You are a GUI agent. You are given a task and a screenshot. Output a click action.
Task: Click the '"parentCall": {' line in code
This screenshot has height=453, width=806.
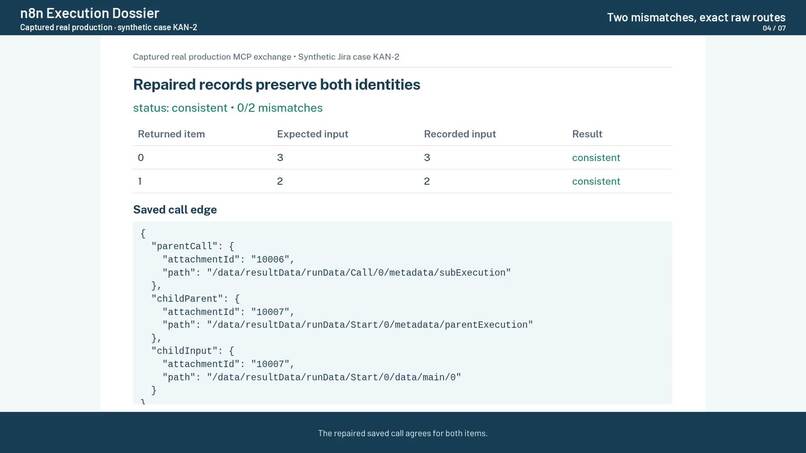[192, 246]
